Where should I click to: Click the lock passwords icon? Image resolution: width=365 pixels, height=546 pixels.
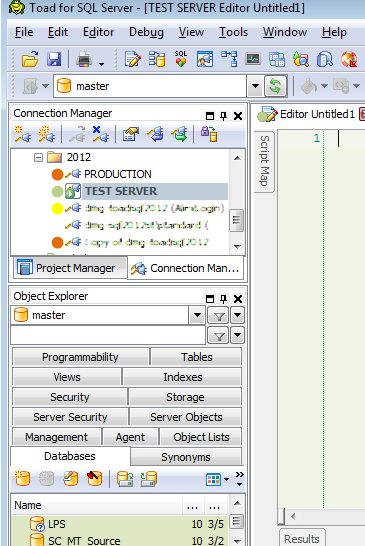click(209, 134)
